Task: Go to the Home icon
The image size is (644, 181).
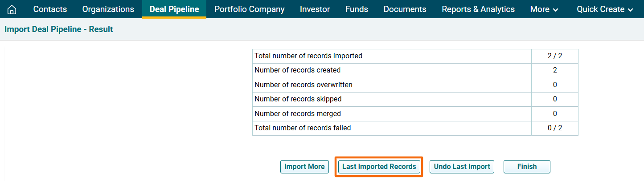Action: click(12, 9)
